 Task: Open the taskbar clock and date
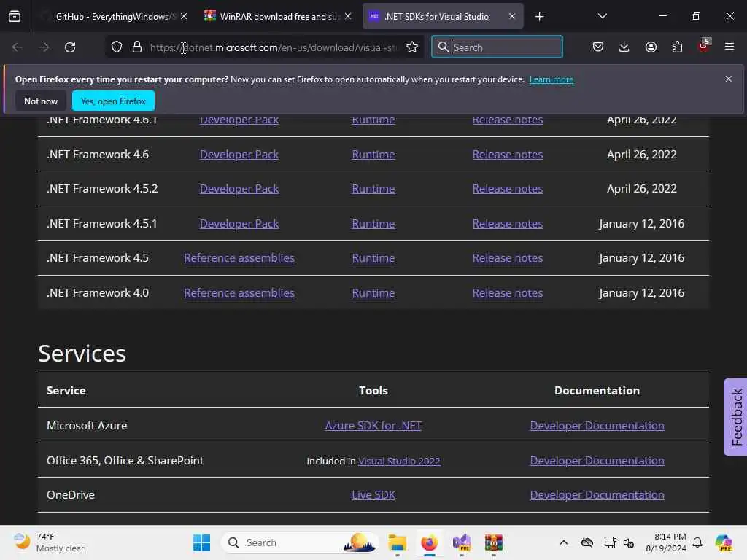(665, 542)
